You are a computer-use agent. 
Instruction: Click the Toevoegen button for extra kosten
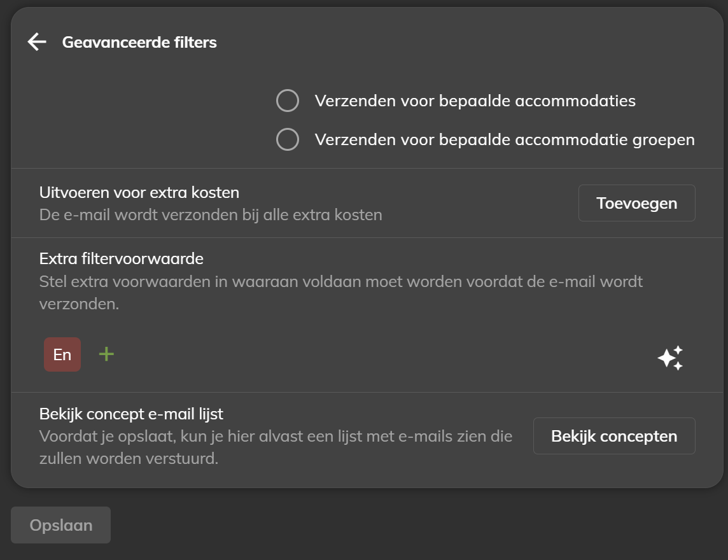(636, 203)
